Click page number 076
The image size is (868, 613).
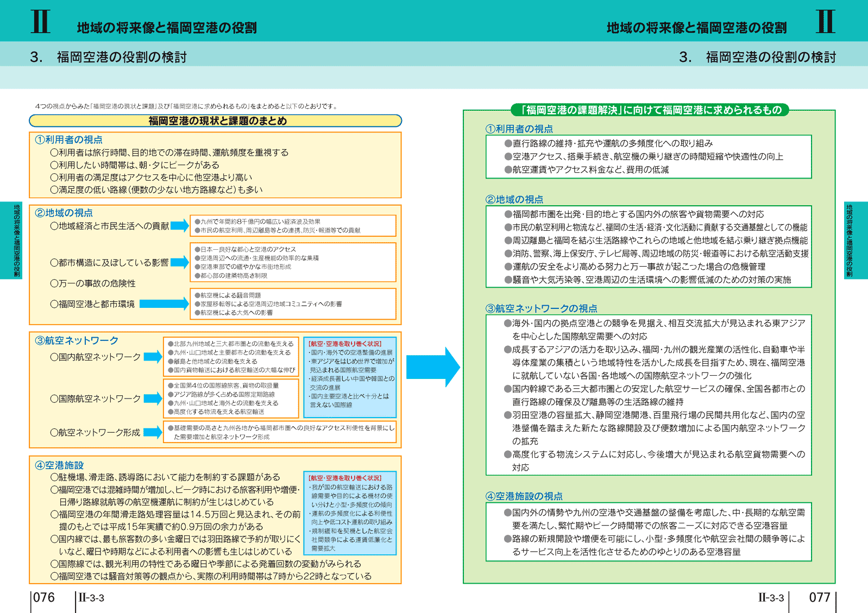(44, 598)
